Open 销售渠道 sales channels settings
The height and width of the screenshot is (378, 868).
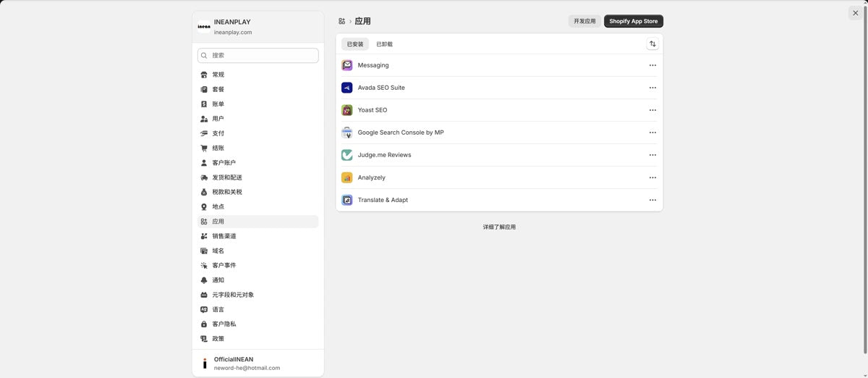258,236
